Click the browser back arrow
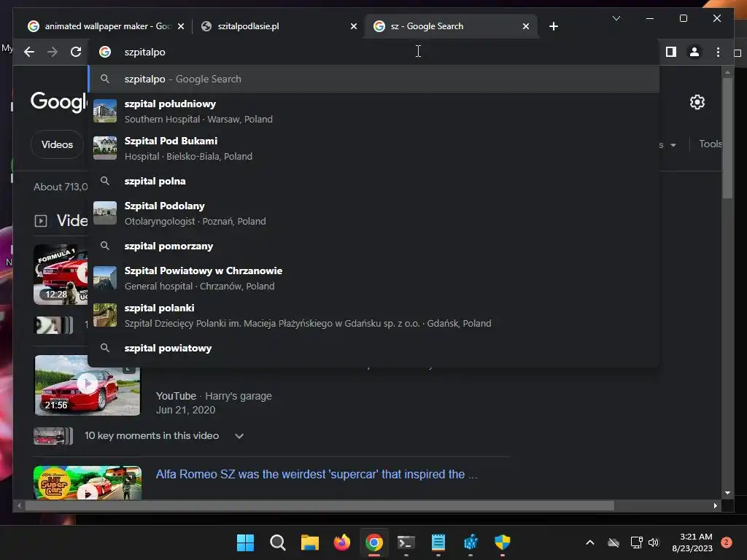The image size is (747, 560). tap(29, 52)
